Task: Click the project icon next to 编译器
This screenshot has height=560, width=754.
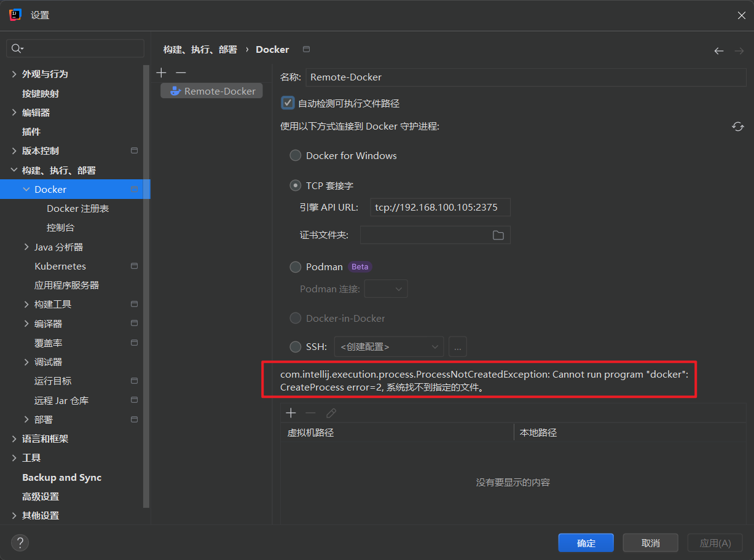Action: (135, 324)
